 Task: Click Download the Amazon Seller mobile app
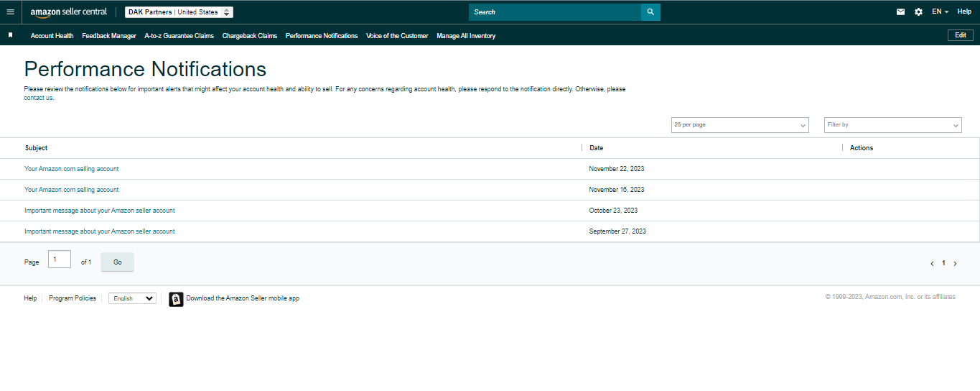click(x=243, y=298)
